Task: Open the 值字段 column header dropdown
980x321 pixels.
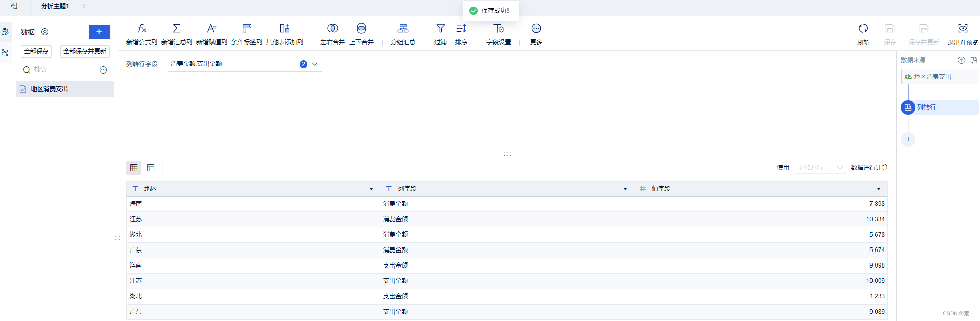Action: pyautogui.click(x=879, y=189)
